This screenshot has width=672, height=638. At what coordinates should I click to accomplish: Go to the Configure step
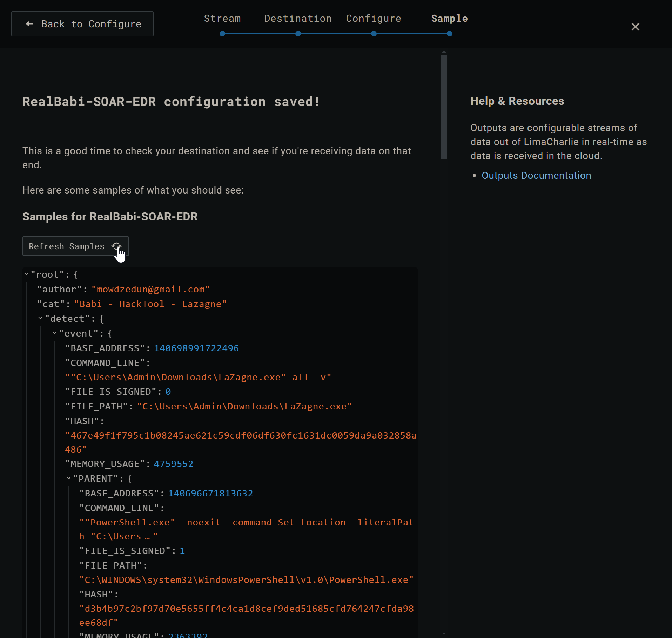pyautogui.click(x=374, y=19)
